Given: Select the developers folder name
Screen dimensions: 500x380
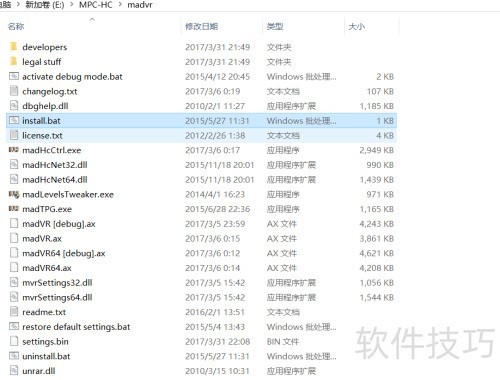Looking at the screenshot, I should pyautogui.click(x=45, y=47).
